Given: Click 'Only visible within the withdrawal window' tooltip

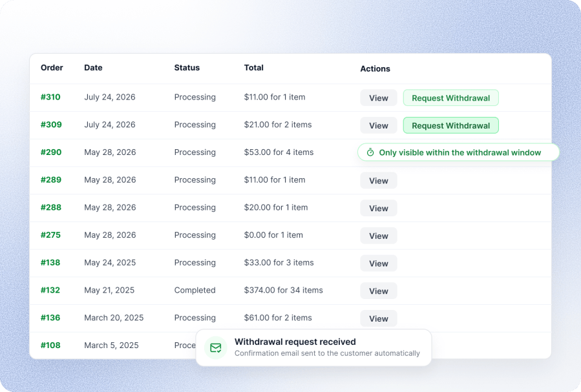Looking at the screenshot, I should coord(458,152).
